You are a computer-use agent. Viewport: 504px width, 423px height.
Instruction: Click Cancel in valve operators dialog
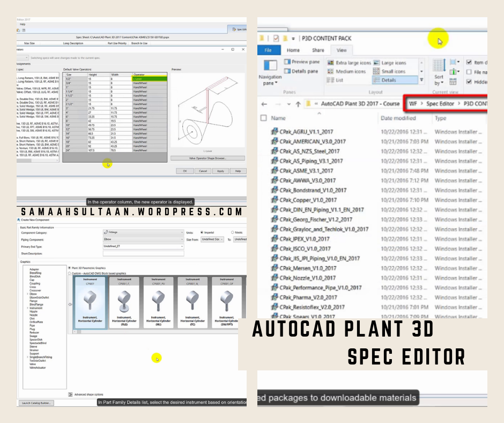click(x=203, y=171)
